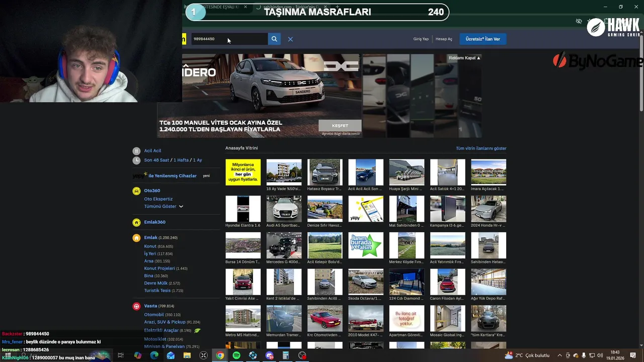This screenshot has width=644, height=362.
Task: Open Microsoft Edge from the taskbar
Action: (x=154, y=355)
